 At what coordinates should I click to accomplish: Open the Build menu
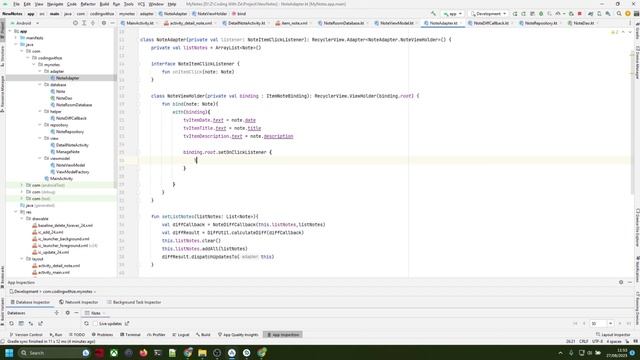click(x=104, y=4)
